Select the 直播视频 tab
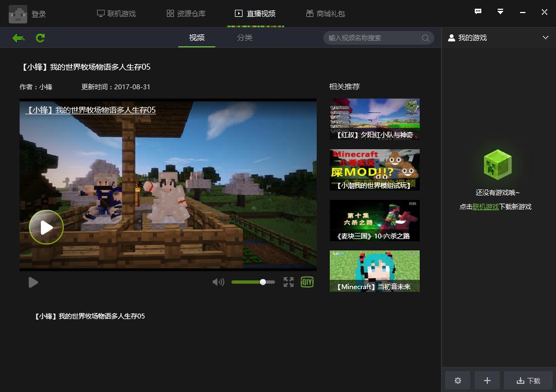The image size is (556, 392). click(x=255, y=14)
